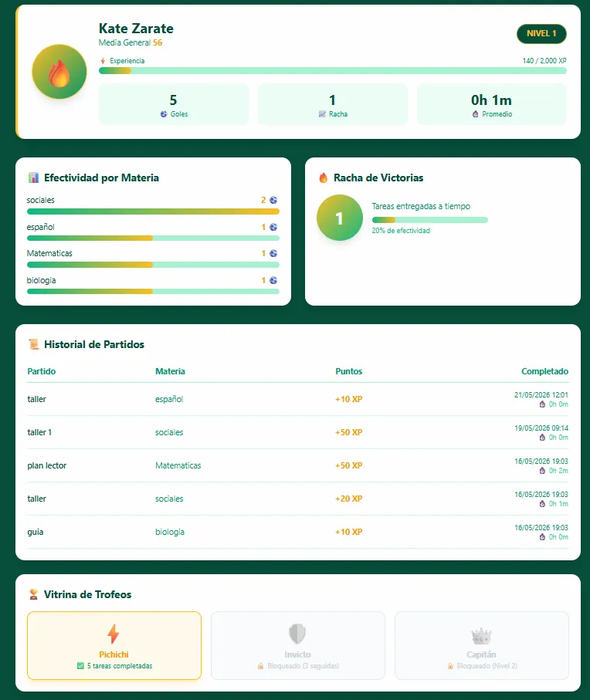Screen dimensions: 590x700
Task: Click the soccer ball icon in español row
Action: click(273, 227)
